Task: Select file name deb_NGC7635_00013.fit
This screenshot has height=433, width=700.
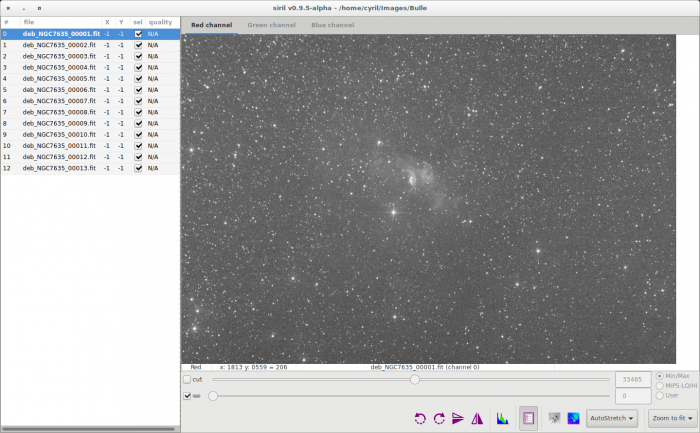Action: click(59, 168)
